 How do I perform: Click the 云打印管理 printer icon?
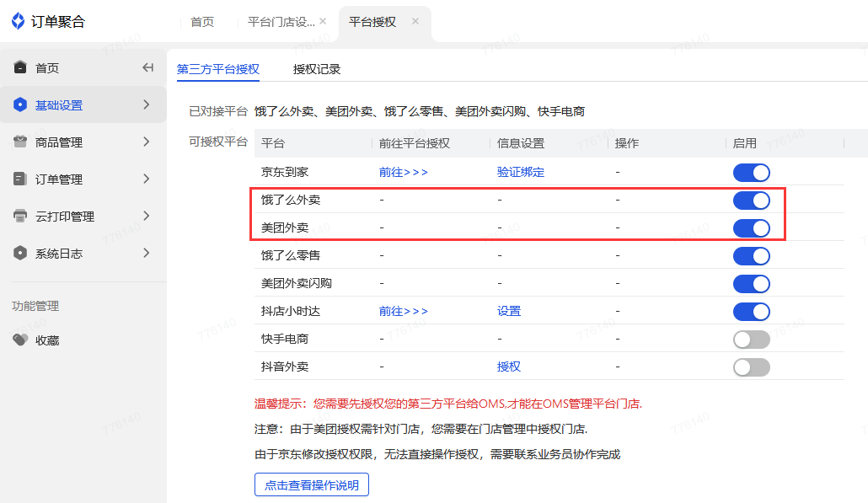coord(20,216)
